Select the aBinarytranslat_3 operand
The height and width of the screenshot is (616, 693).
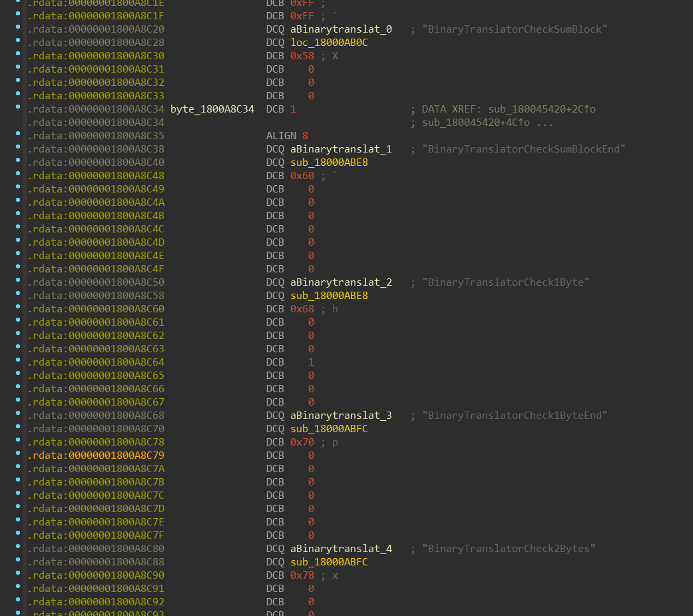341,416
